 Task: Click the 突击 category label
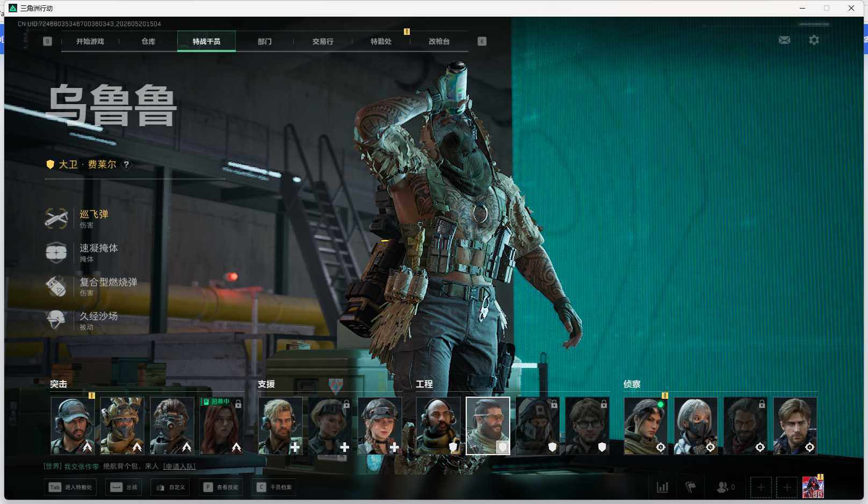[59, 384]
